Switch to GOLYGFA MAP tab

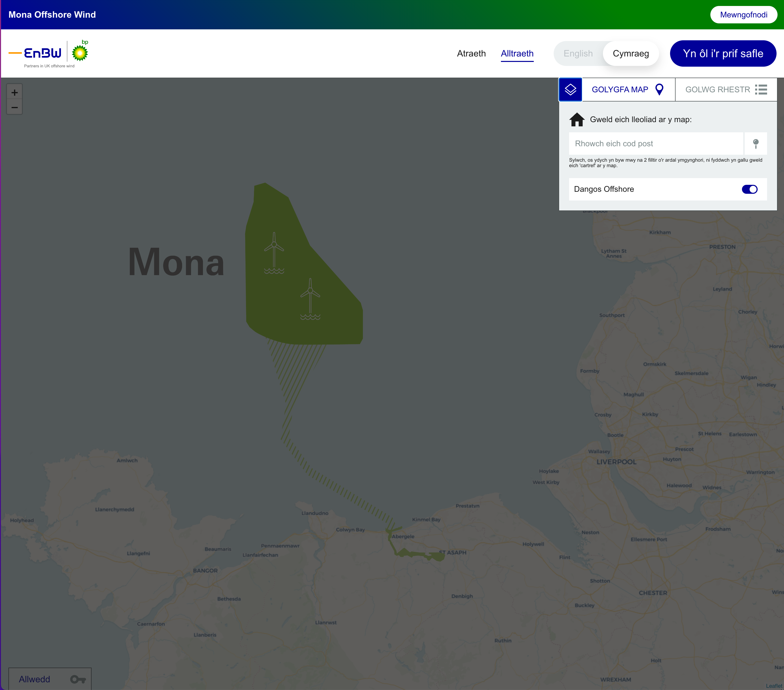(x=628, y=90)
